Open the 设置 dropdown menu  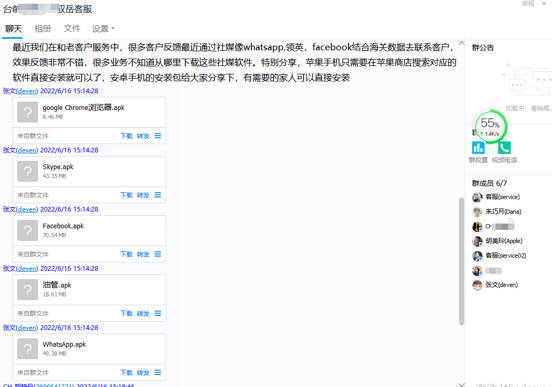click(103, 29)
